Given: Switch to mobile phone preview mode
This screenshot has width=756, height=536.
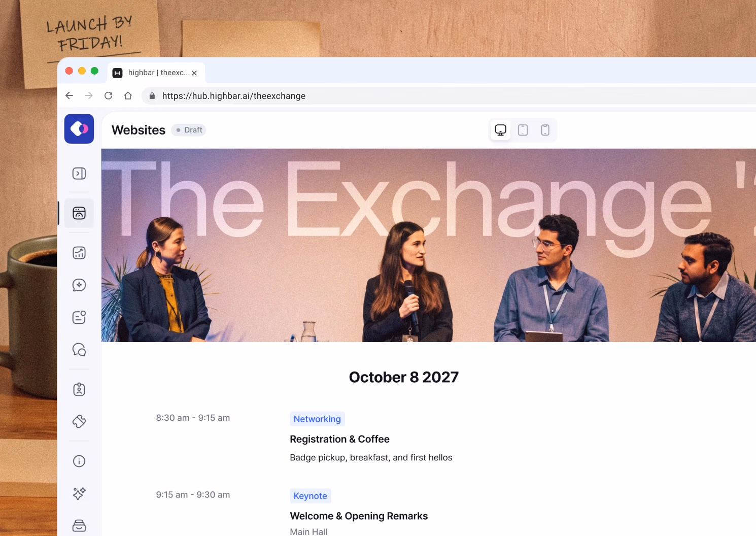Looking at the screenshot, I should [545, 130].
